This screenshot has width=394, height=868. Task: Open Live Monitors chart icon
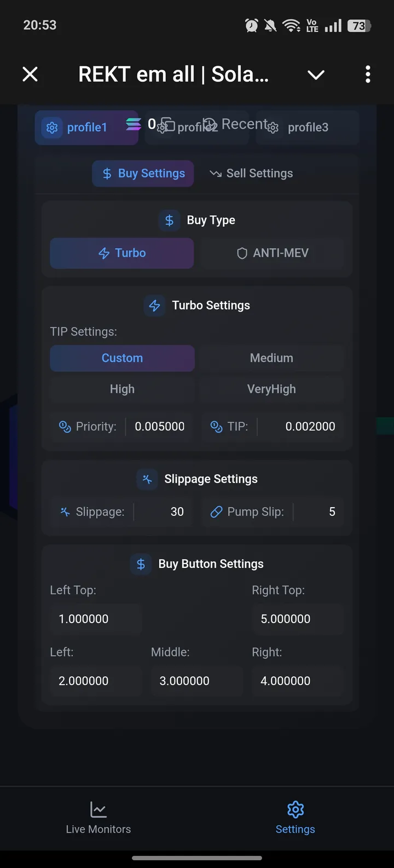point(99,809)
